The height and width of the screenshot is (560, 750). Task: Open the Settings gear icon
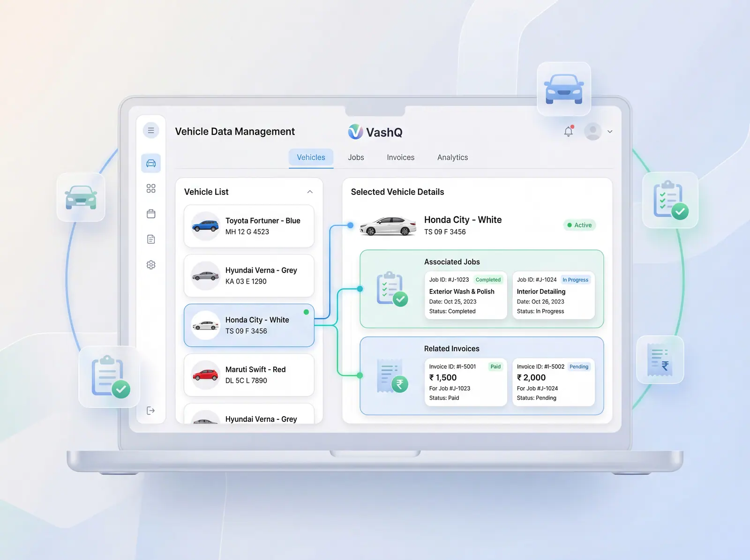point(150,265)
